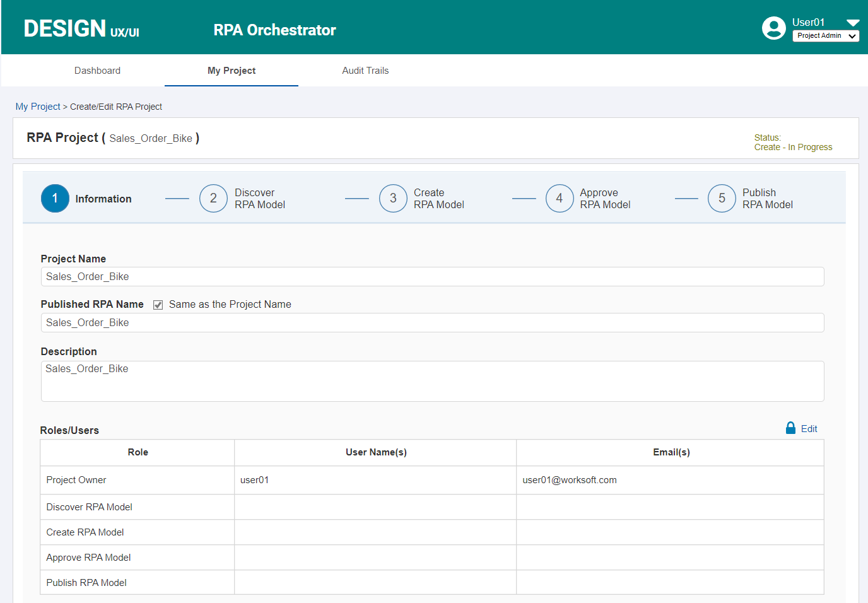Click Edit above the Roles/Users table
Viewport: 868px width, 603px height.
click(808, 428)
